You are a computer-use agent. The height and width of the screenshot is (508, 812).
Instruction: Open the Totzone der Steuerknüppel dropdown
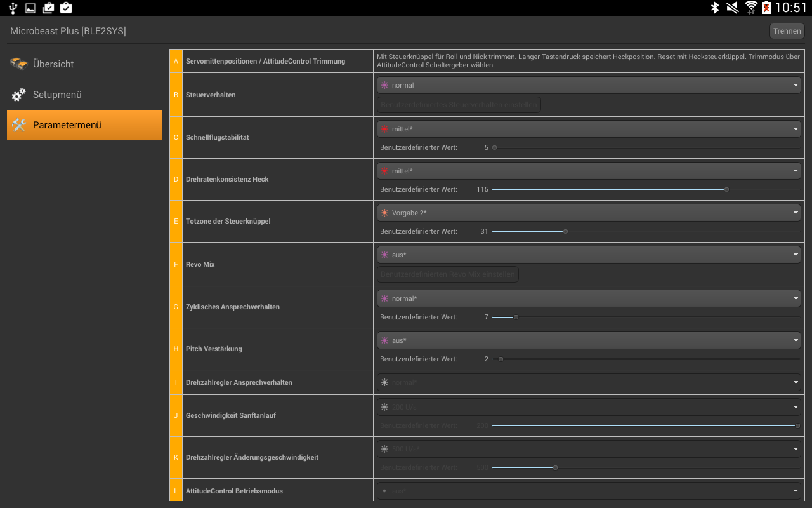pos(589,213)
